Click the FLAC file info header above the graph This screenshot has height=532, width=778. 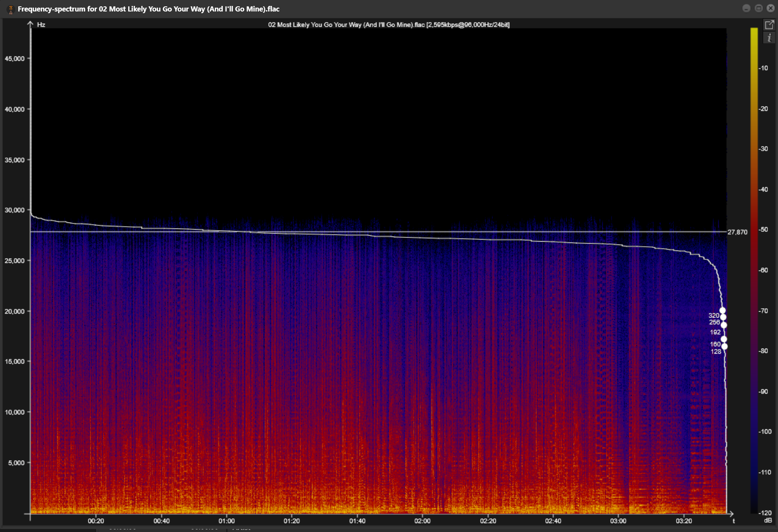pos(388,25)
